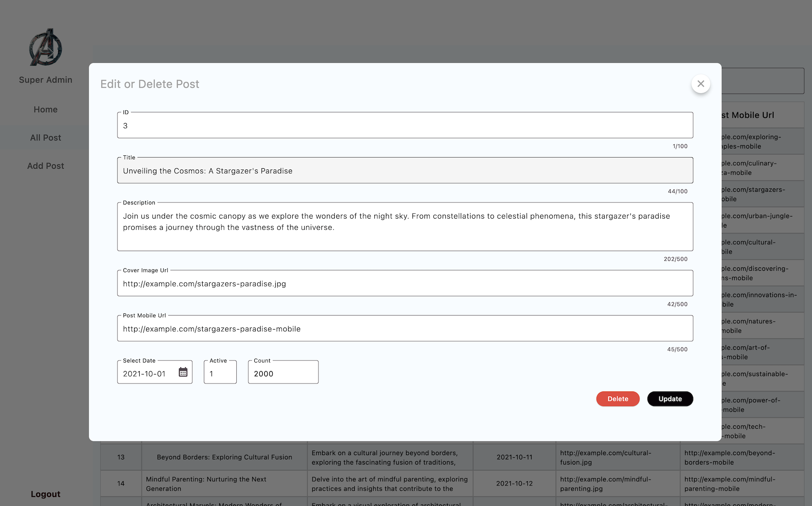The width and height of the screenshot is (812, 506).
Task: Edit the Post Mobile Url field
Action: pyautogui.click(x=405, y=329)
